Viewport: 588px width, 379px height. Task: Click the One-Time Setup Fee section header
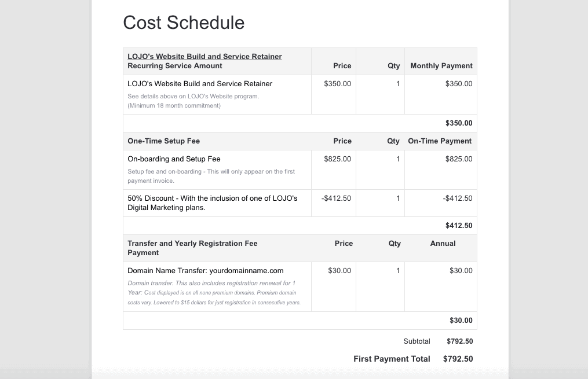coord(163,141)
